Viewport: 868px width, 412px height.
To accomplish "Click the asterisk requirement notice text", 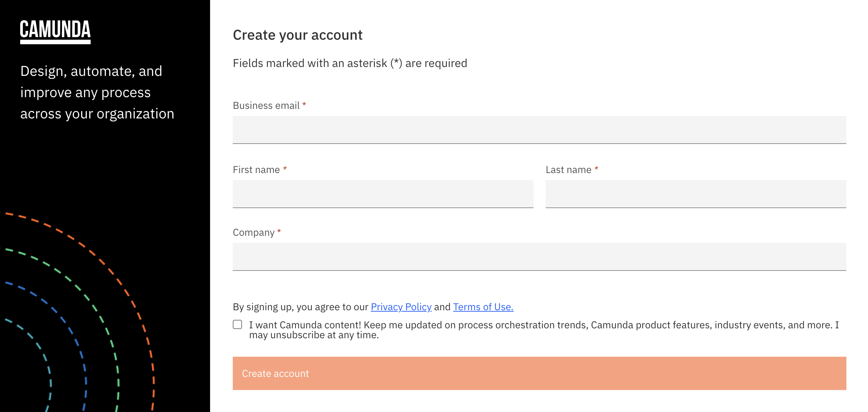I will tap(350, 63).
